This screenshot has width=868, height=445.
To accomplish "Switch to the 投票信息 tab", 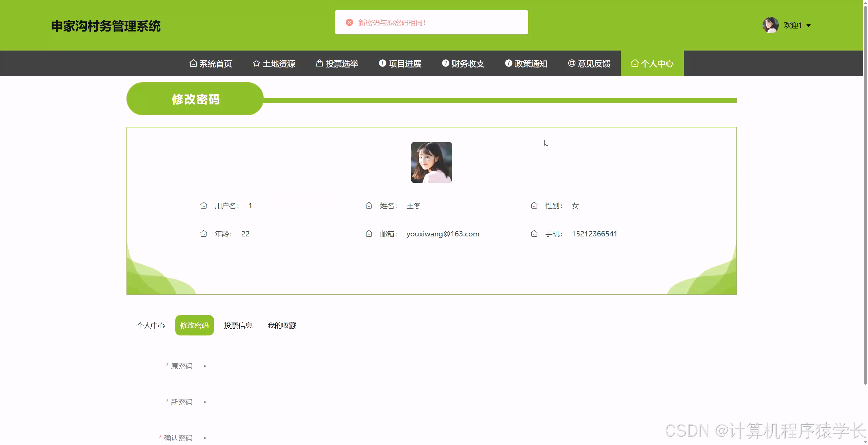I will [x=238, y=325].
